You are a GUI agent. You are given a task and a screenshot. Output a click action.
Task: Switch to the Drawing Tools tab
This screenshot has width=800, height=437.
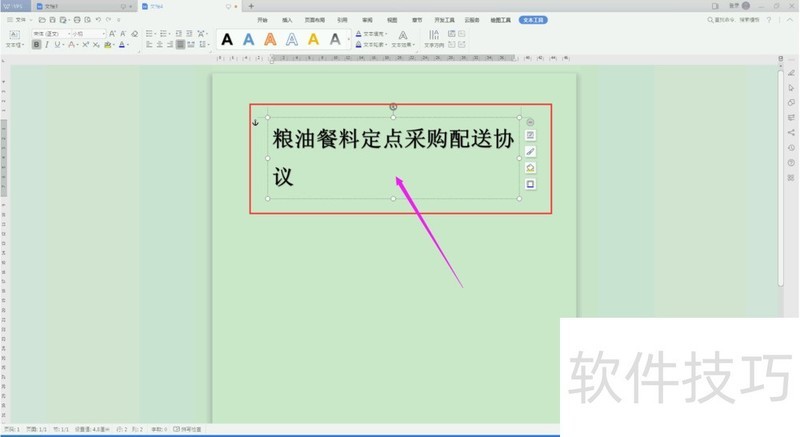[x=501, y=20]
